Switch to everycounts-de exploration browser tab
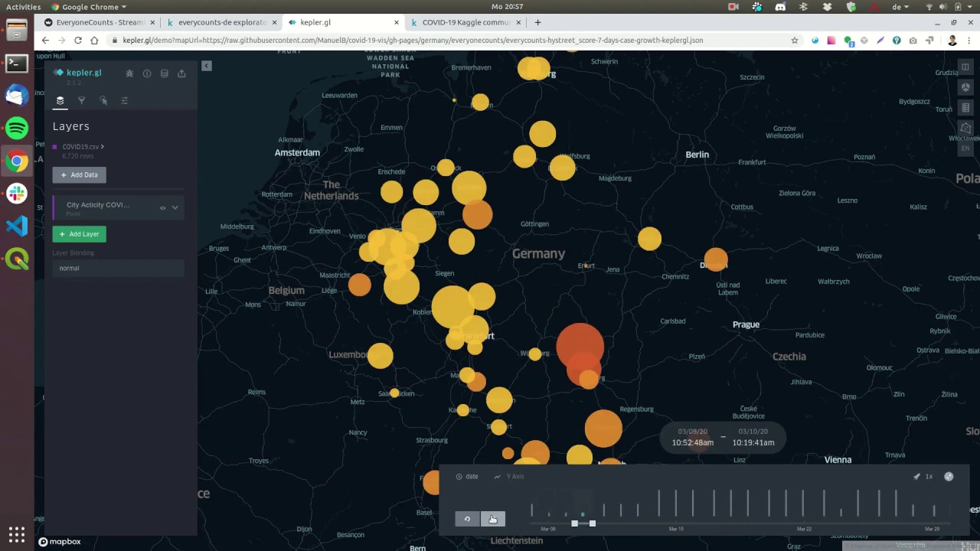The width and height of the screenshot is (980, 551). pyautogui.click(x=222, y=22)
